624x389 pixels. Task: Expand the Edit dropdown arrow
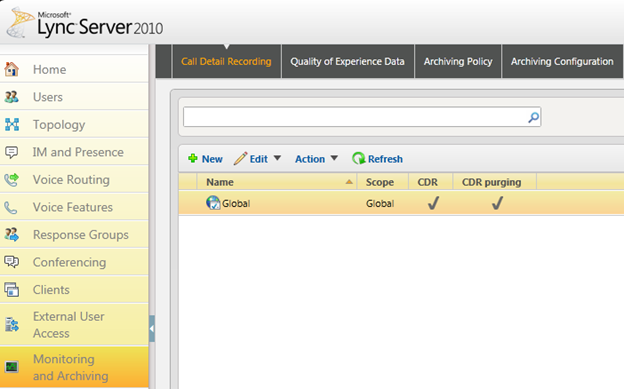277,158
